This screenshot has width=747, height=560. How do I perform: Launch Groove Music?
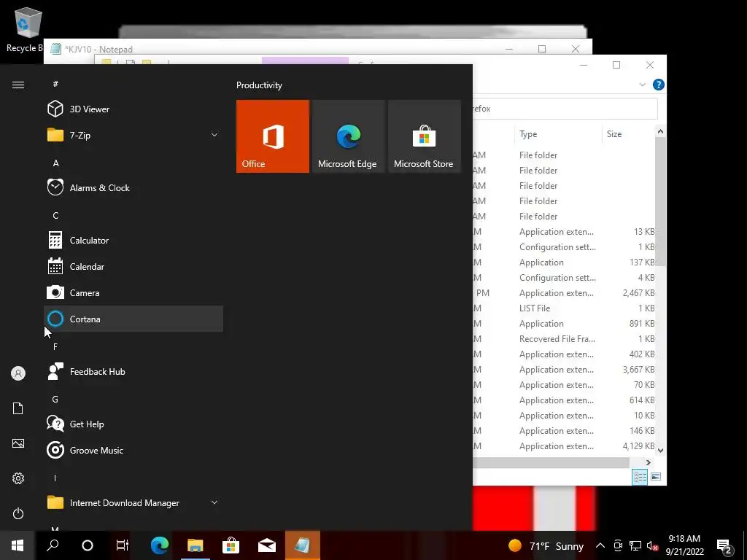pos(133,450)
